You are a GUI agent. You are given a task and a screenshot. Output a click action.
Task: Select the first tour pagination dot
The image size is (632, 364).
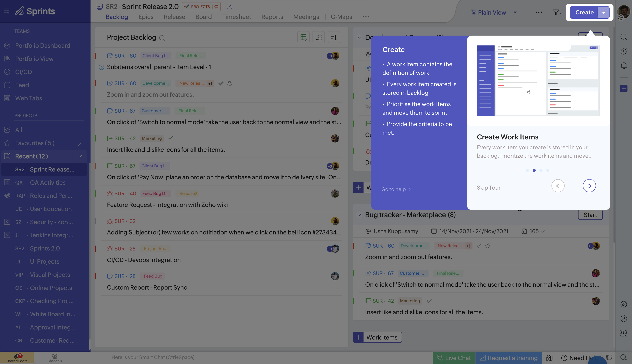pyautogui.click(x=527, y=170)
